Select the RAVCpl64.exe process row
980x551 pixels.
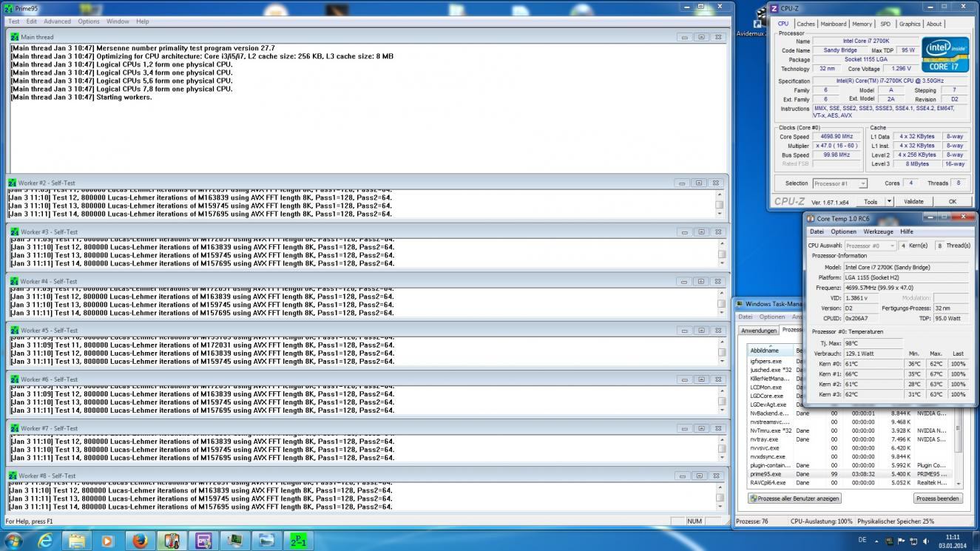851,483
